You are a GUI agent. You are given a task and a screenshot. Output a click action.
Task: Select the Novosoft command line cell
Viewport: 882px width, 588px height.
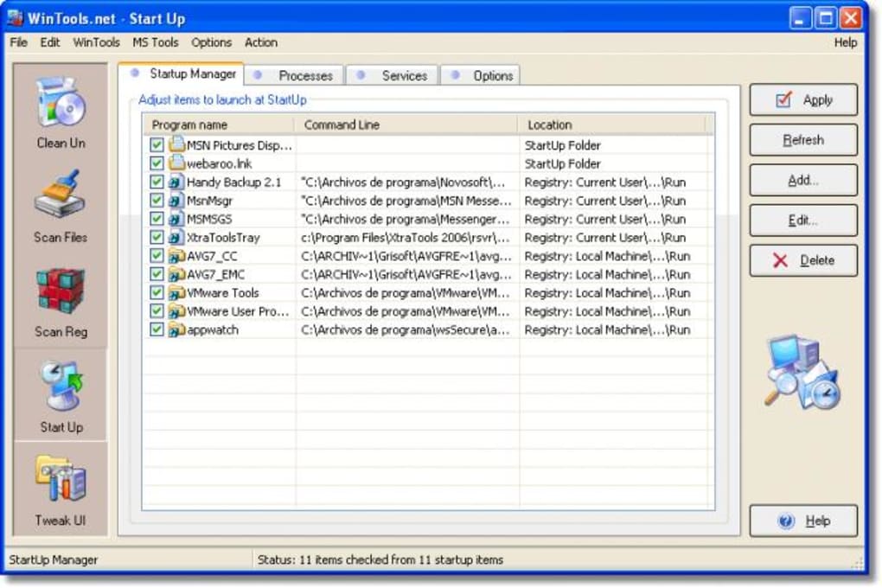click(x=406, y=182)
